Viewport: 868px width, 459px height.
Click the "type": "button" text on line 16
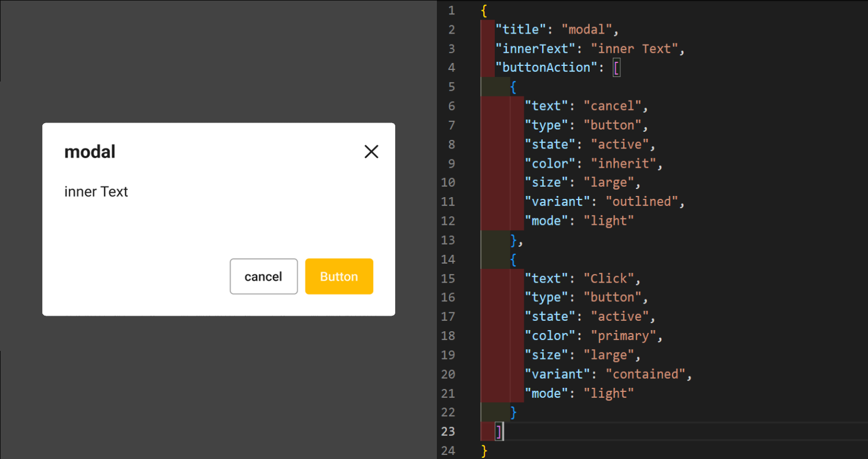tap(586, 297)
